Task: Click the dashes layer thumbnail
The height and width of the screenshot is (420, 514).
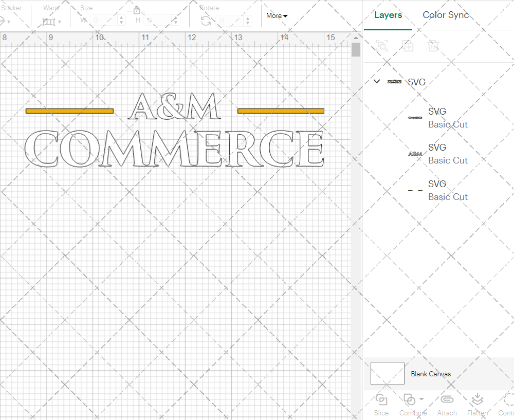Action: point(415,190)
